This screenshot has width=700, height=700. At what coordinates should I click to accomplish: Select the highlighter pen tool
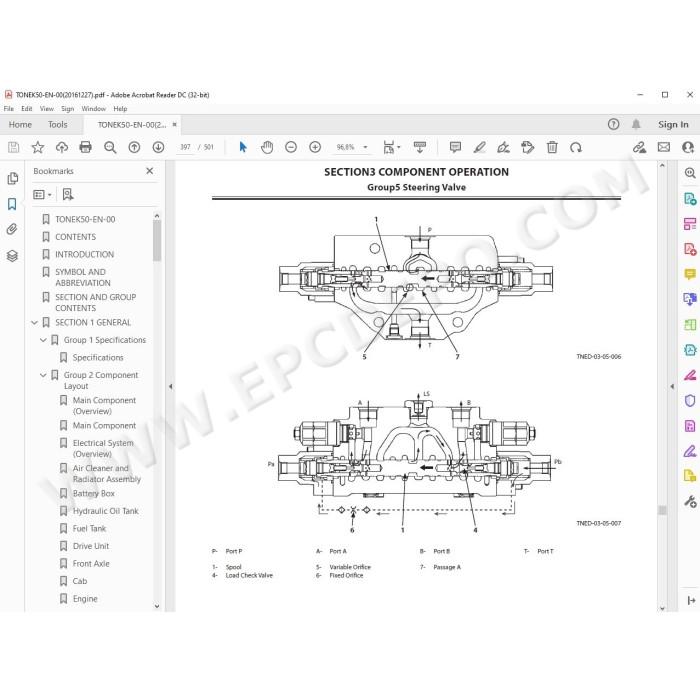point(479,147)
